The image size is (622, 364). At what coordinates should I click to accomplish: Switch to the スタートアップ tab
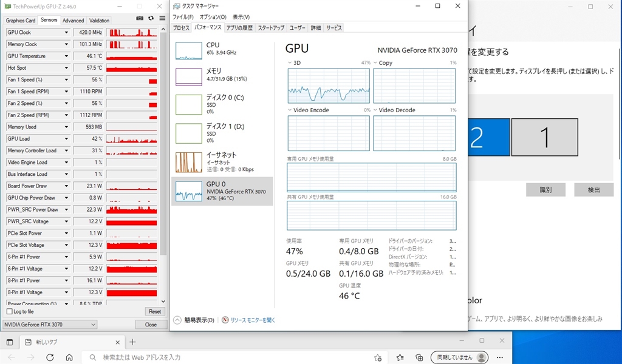pyautogui.click(x=271, y=28)
